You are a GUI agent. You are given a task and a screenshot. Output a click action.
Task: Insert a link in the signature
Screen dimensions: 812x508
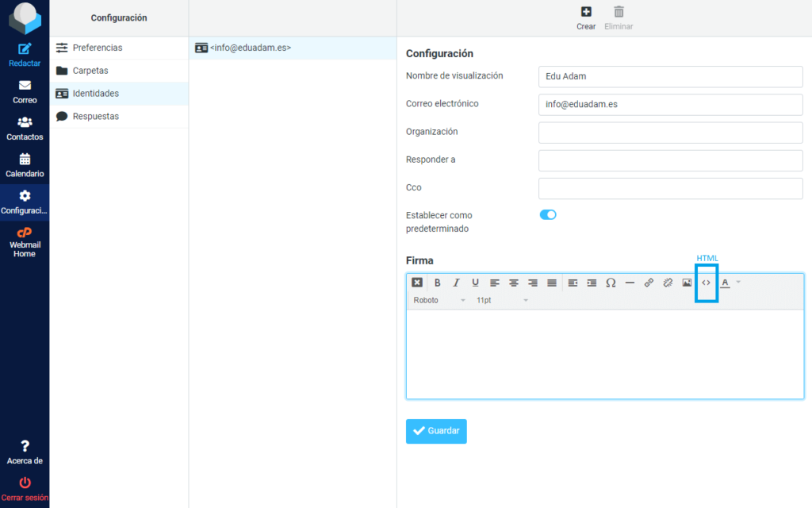pyautogui.click(x=649, y=283)
